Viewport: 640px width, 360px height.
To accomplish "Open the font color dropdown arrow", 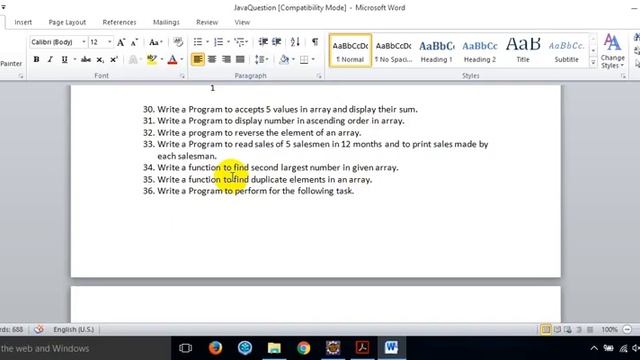I will [182, 60].
